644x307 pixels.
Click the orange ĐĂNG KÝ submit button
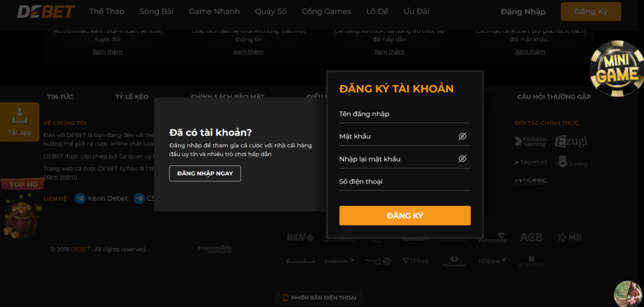pyautogui.click(x=405, y=216)
